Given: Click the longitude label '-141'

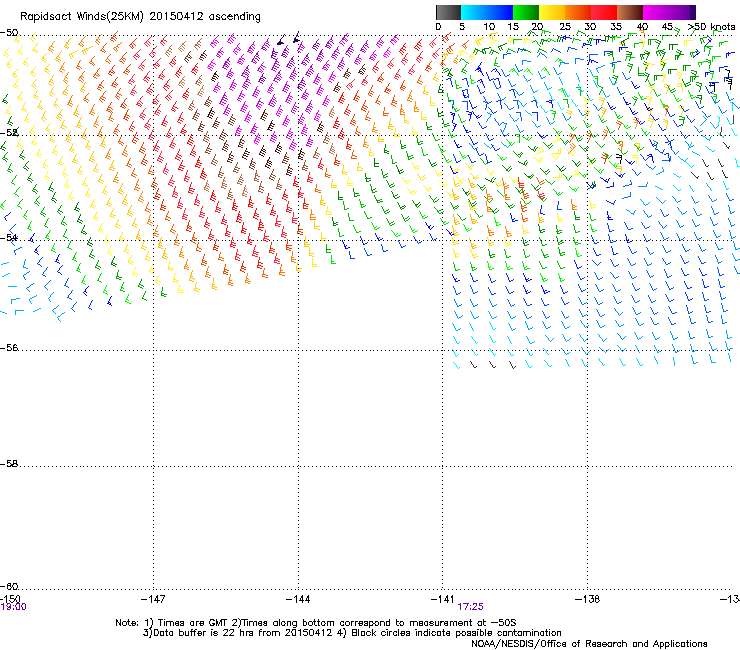Looking at the screenshot, I should (x=443, y=599).
